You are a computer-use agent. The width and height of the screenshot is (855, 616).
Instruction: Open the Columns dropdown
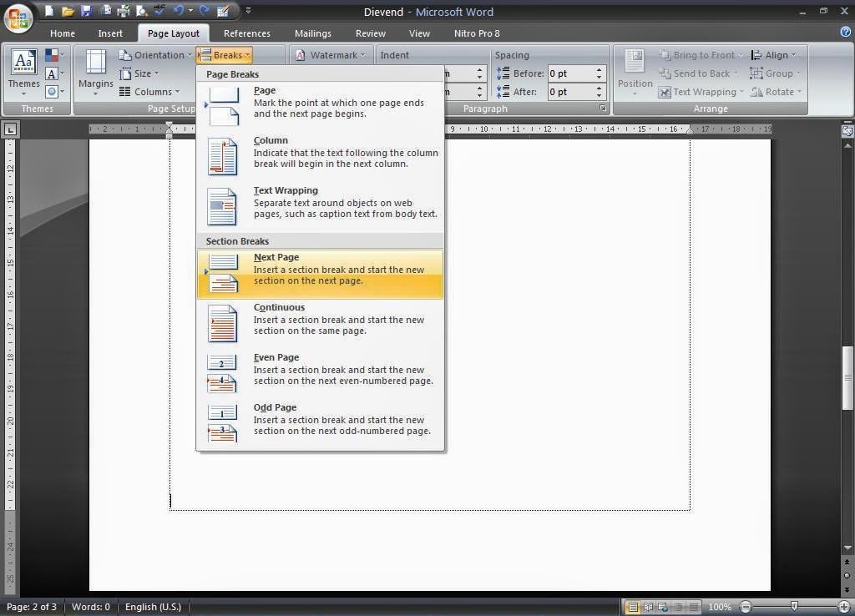(149, 92)
